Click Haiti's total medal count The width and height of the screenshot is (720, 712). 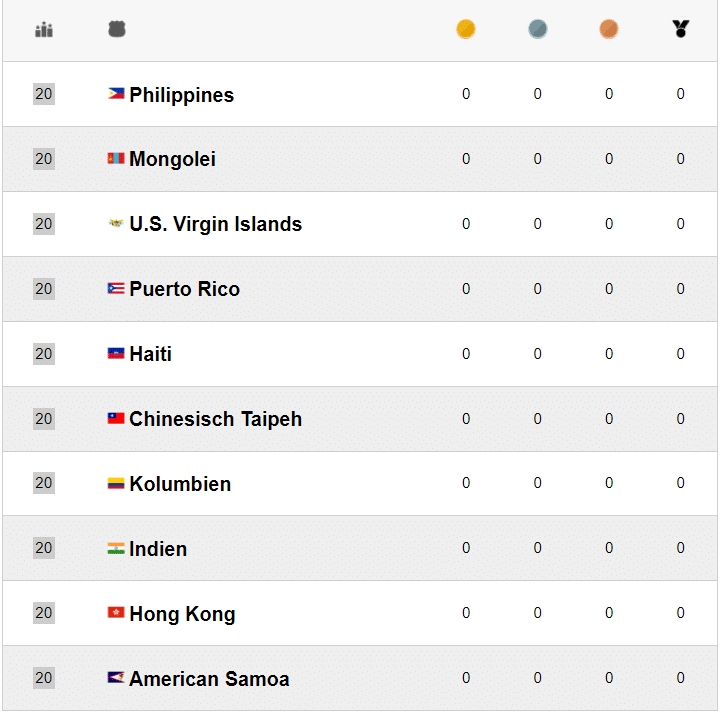(681, 354)
